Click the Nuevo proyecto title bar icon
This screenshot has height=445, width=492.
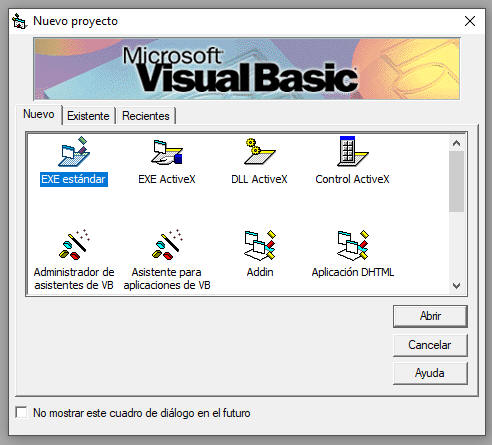pyautogui.click(x=19, y=21)
